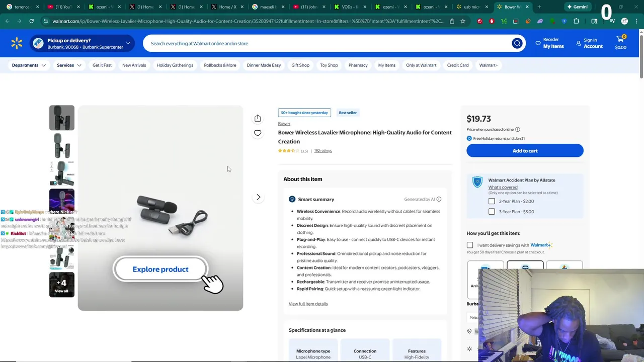
Task: Open the browser extensions puzzle icon
Action: coord(576,21)
